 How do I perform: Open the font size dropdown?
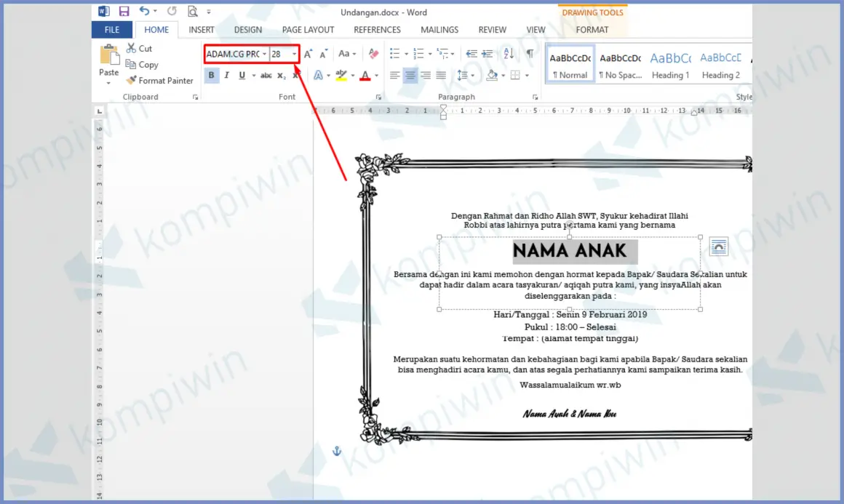tap(294, 53)
